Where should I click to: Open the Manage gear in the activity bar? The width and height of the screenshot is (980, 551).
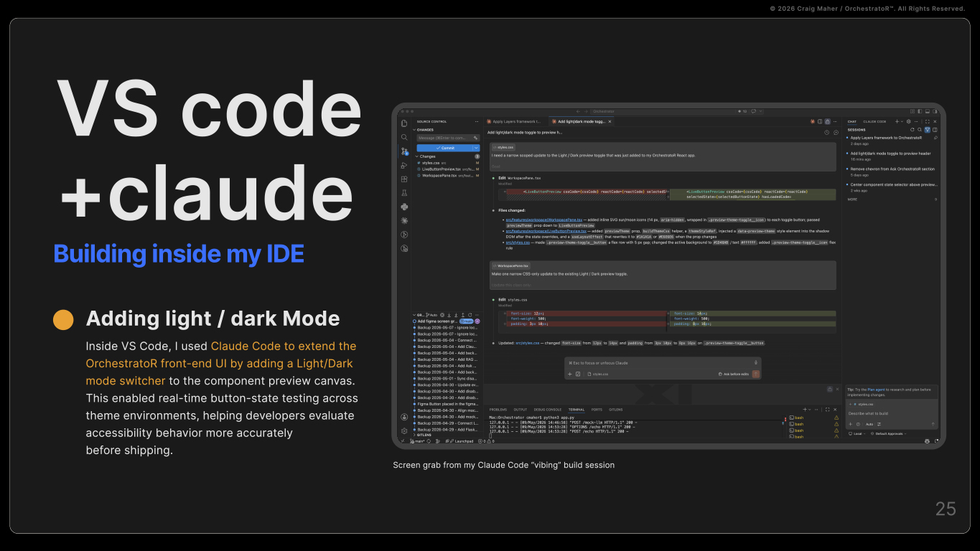404,430
